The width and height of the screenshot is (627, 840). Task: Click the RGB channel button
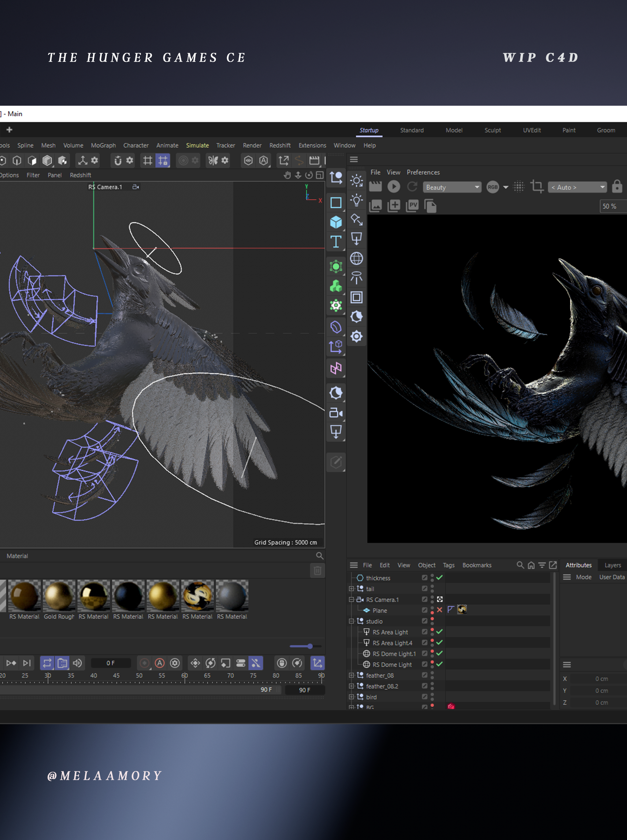pyautogui.click(x=492, y=187)
